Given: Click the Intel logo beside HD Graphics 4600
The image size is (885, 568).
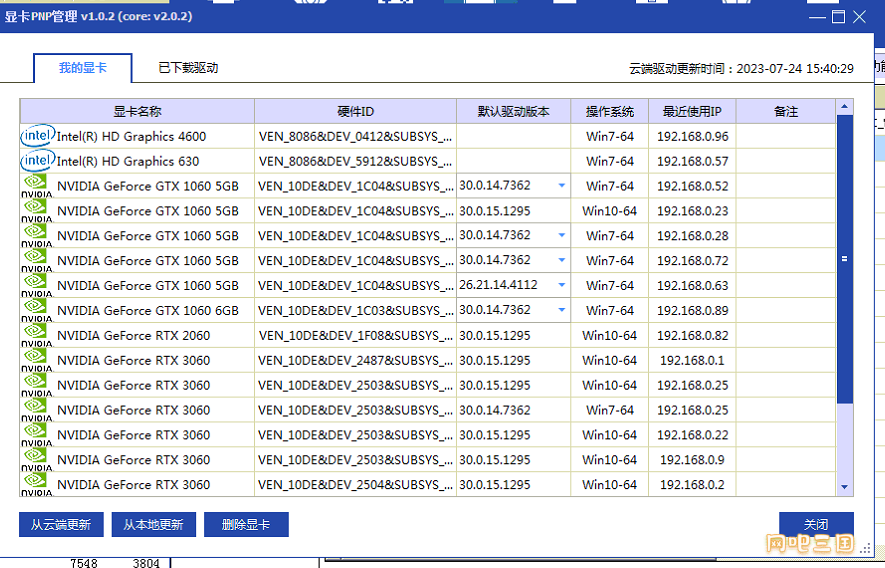Looking at the screenshot, I should [x=38, y=136].
